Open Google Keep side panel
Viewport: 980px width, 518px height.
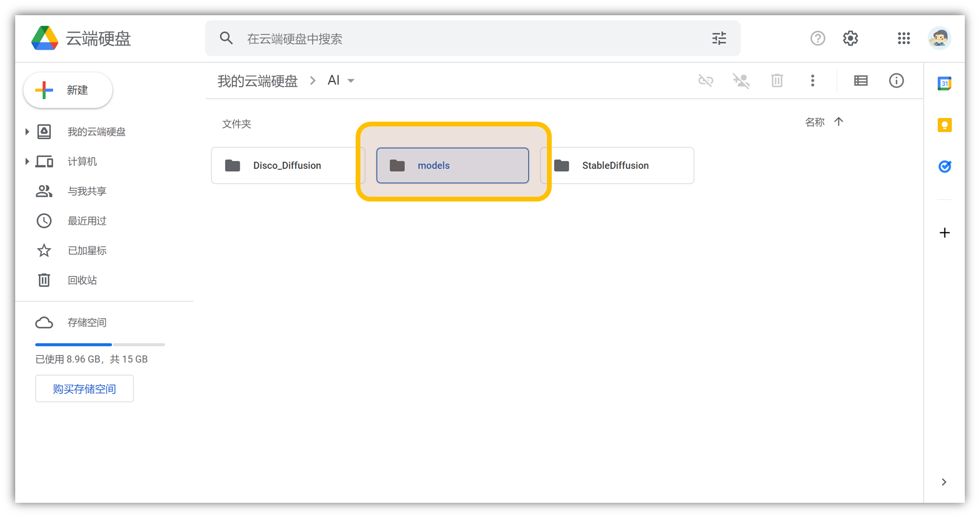tap(944, 125)
